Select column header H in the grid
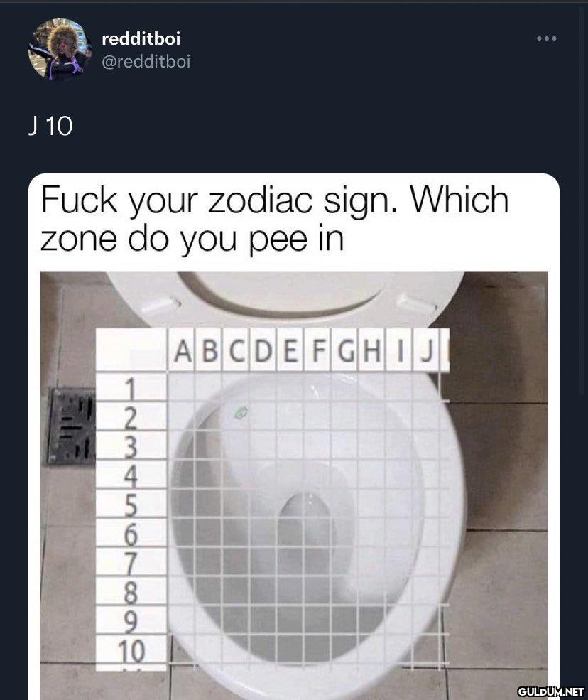This screenshot has height=700, width=588. (x=372, y=351)
